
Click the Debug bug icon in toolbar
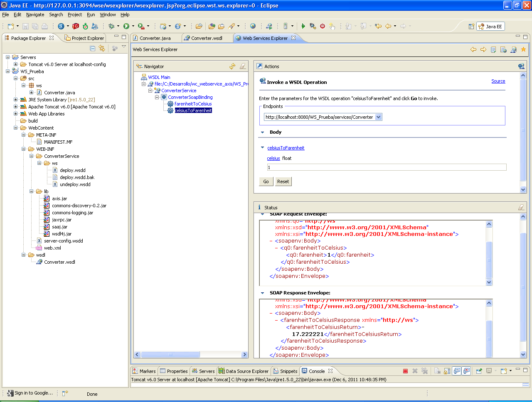click(x=111, y=26)
